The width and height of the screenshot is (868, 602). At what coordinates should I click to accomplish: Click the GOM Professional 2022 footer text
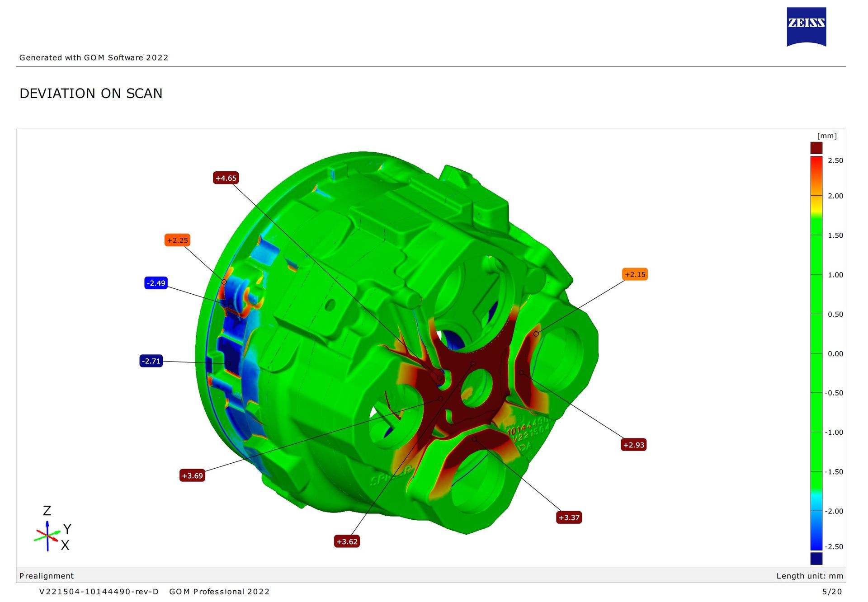tap(219, 592)
